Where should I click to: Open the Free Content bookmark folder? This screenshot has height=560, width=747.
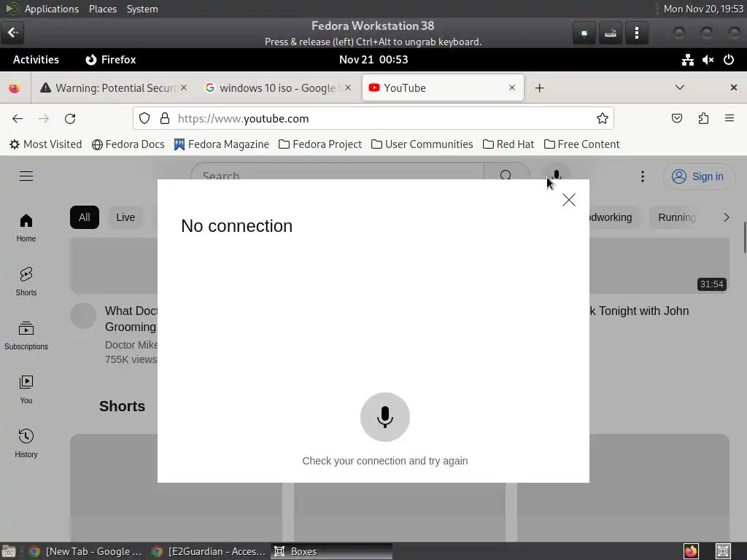(x=581, y=144)
